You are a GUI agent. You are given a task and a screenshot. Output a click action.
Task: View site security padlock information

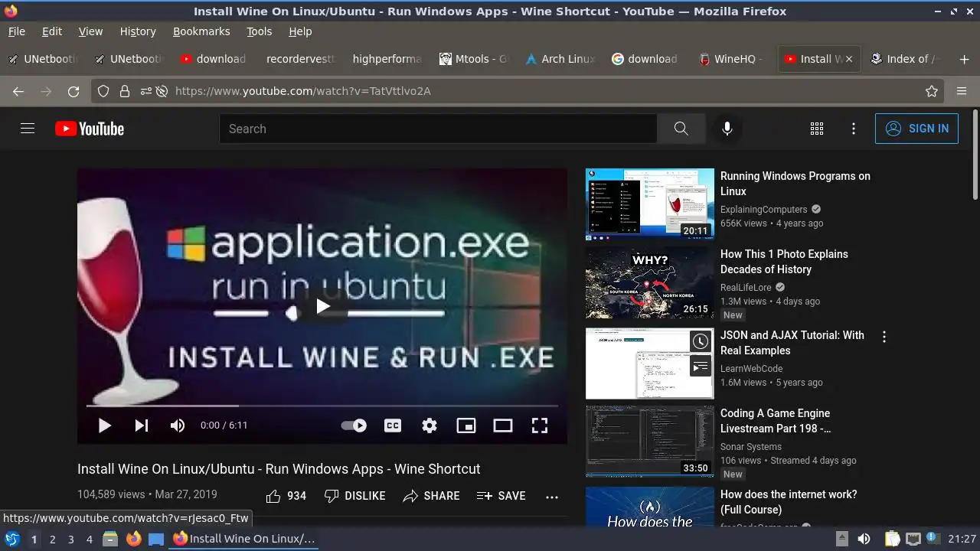coord(124,91)
